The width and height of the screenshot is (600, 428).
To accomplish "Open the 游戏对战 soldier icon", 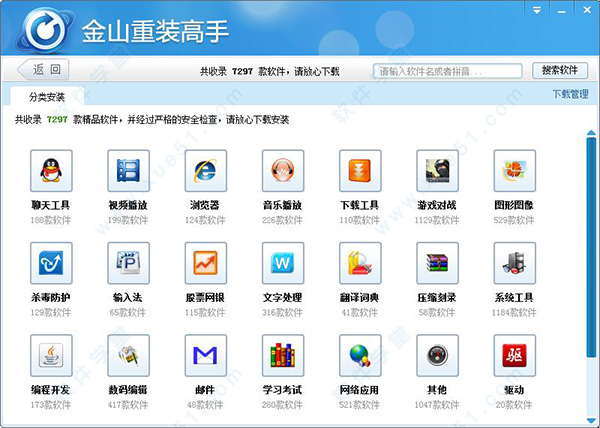I will point(437,171).
